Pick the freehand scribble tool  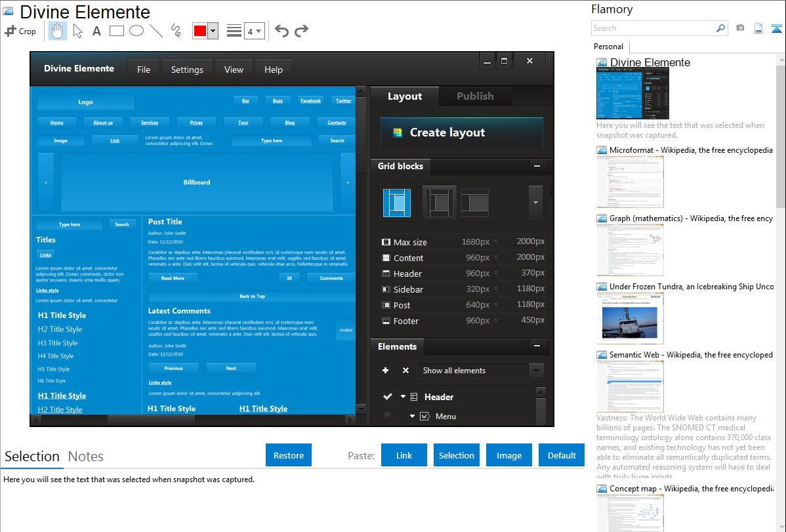click(176, 31)
